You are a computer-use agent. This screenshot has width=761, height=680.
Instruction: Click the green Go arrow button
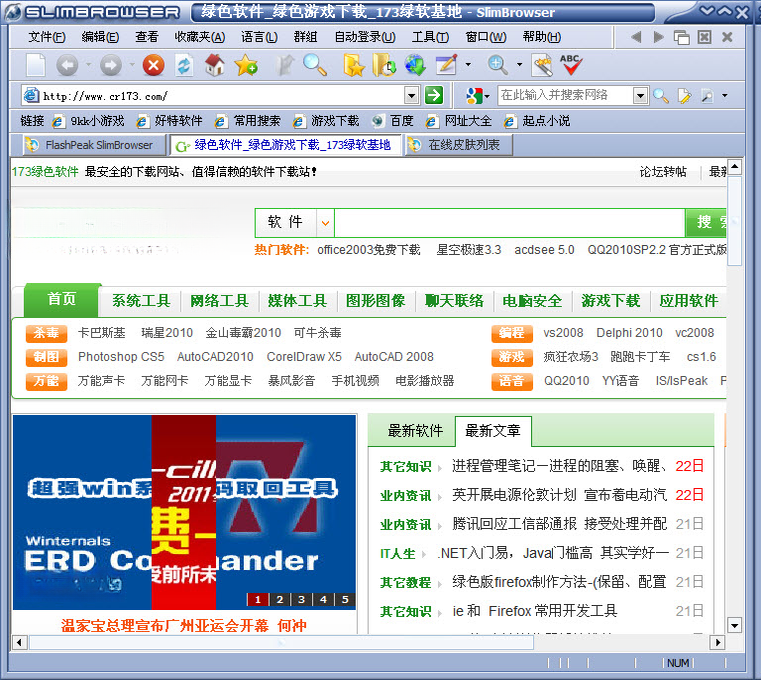tap(434, 95)
